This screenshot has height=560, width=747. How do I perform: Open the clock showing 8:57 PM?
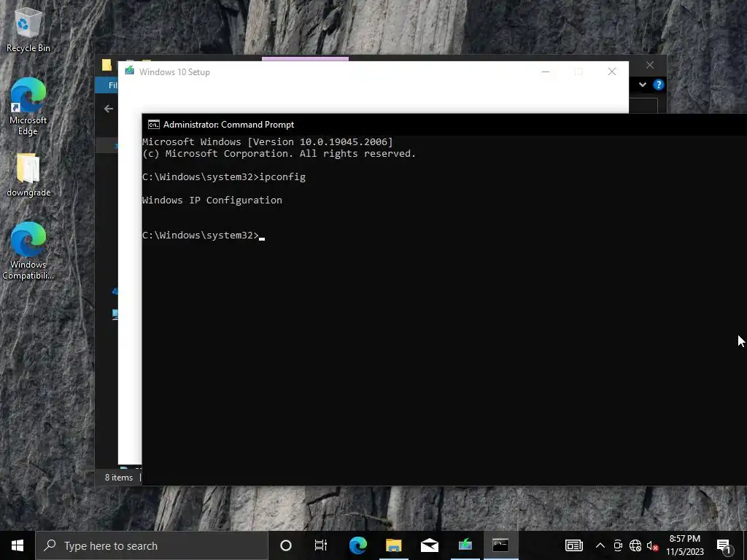click(x=684, y=545)
